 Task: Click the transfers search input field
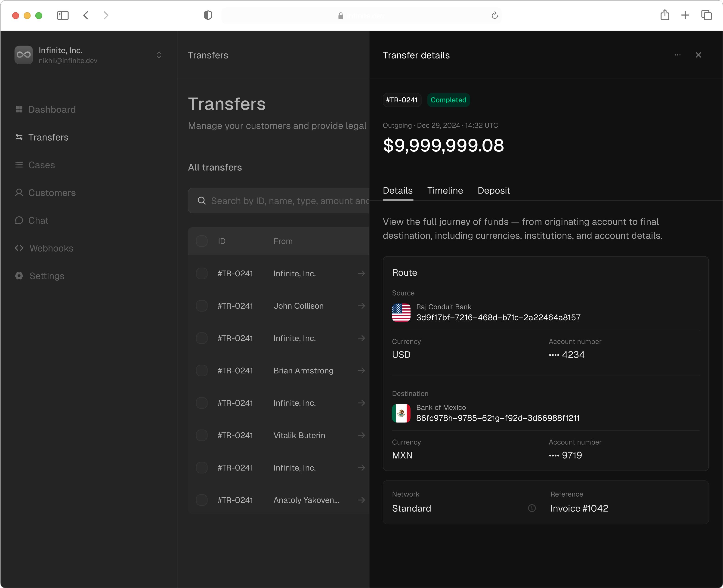(x=288, y=201)
